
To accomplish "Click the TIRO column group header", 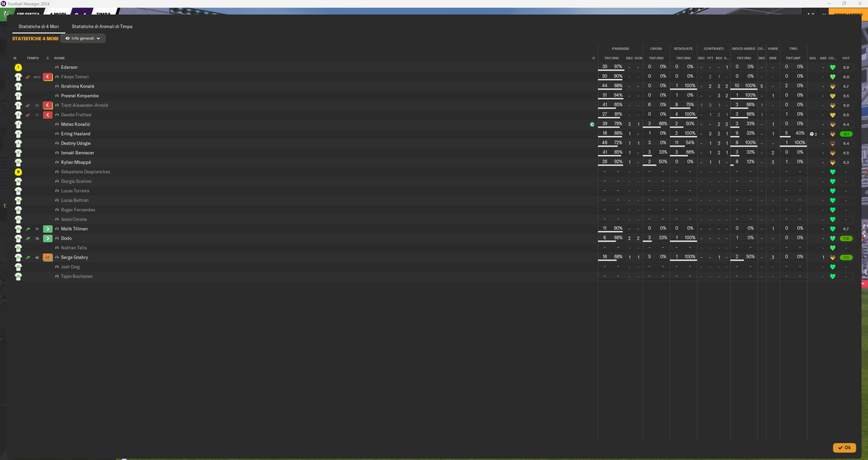I will point(793,49).
